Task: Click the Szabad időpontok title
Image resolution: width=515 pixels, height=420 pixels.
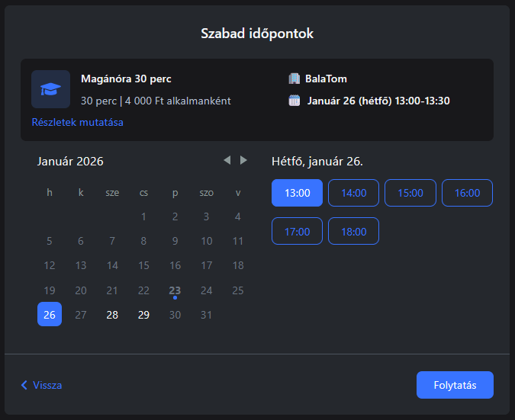Action: (x=257, y=34)
